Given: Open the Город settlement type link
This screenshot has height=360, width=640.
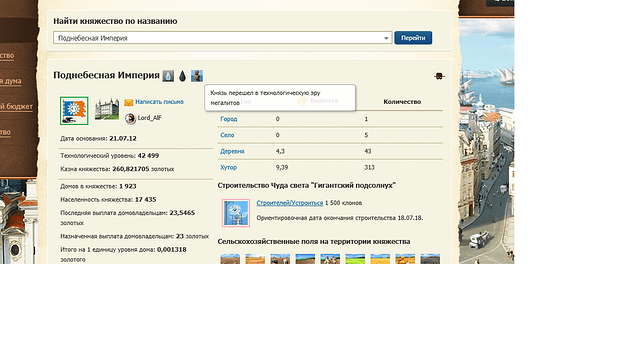Looking at the screenshot, I should click(x=229, y=119).
